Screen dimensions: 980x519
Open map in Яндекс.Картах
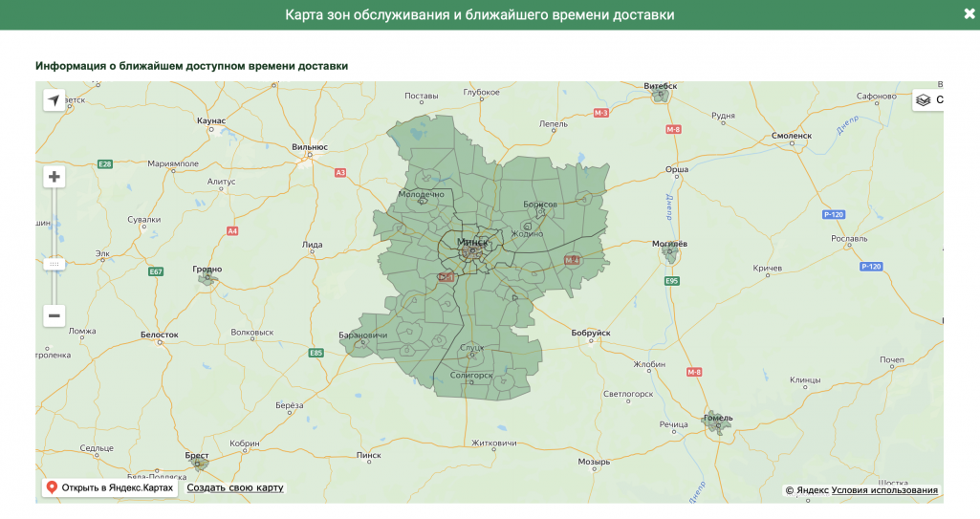110,487
